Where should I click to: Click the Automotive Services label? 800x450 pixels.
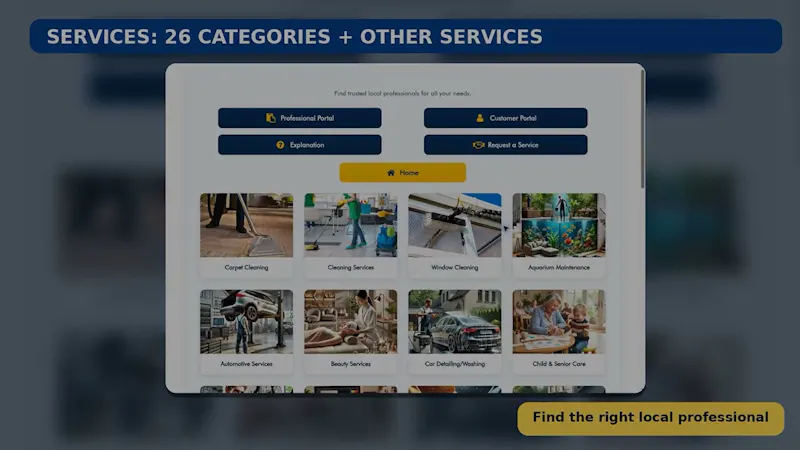point(246,364)
